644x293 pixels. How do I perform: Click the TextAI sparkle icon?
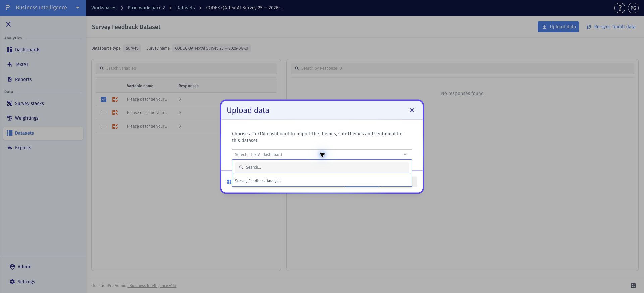pos(10,64)
